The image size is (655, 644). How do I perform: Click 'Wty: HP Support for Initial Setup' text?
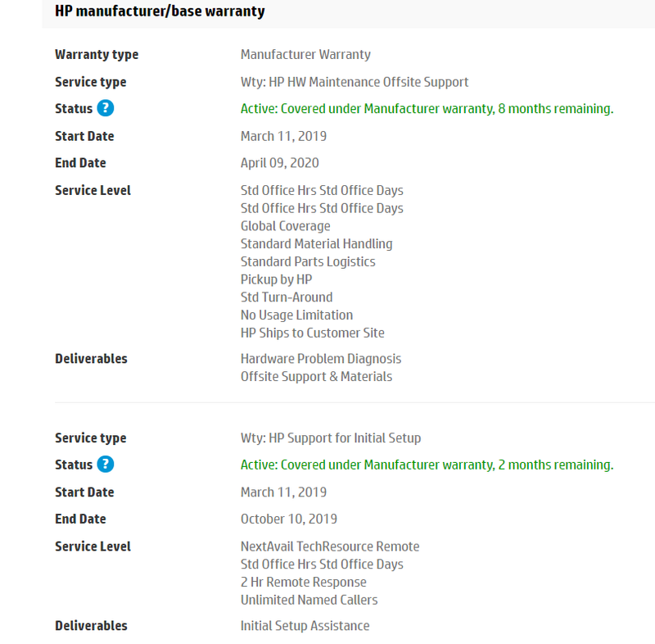[331, 438]
